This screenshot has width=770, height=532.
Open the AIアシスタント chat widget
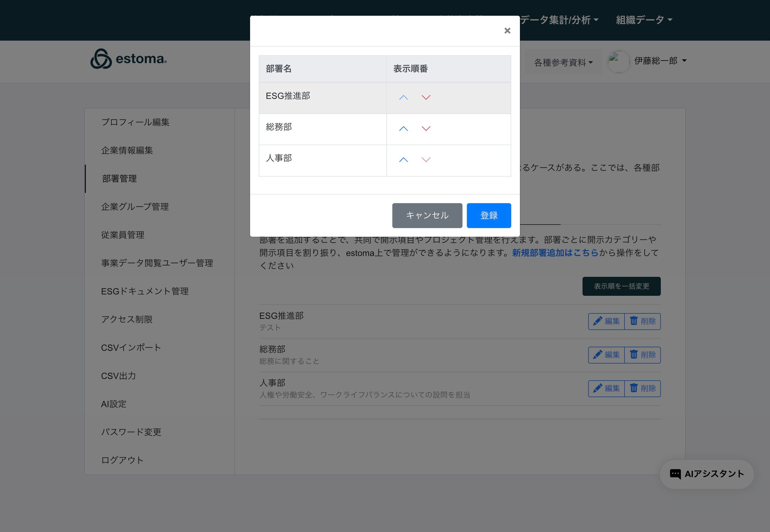(x=707, y=474)
